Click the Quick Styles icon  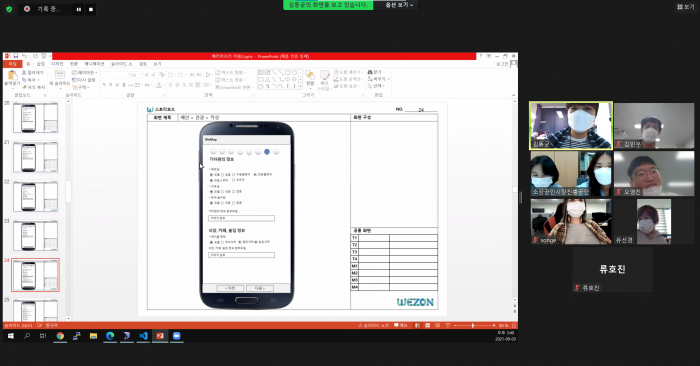(325, 79)
